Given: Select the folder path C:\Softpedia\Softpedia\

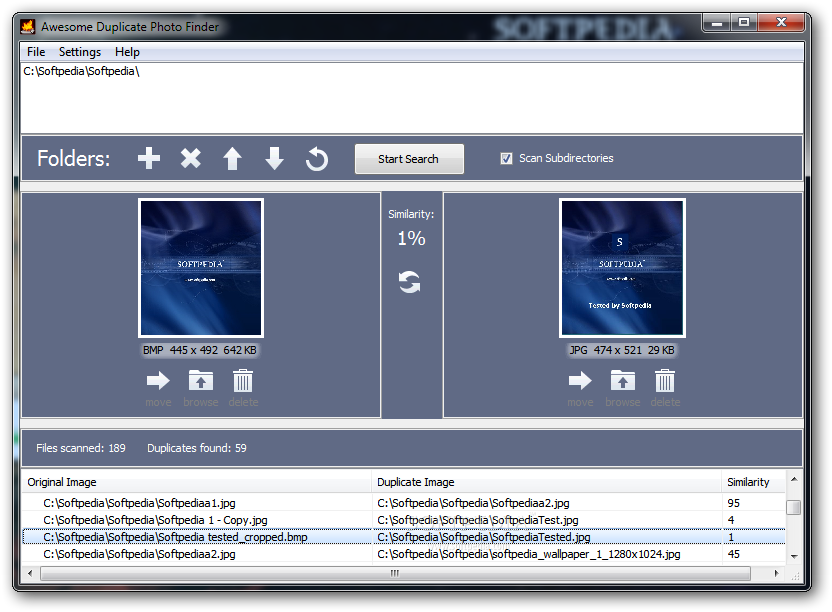Looking at the screenshot, I should coord(81,71).
